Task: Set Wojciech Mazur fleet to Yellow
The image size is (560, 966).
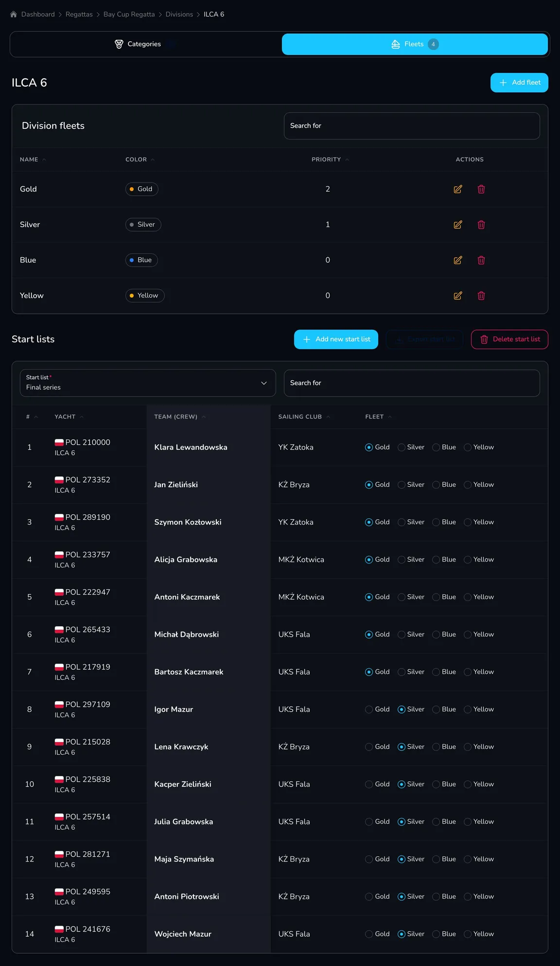Action: click(468, 934)
